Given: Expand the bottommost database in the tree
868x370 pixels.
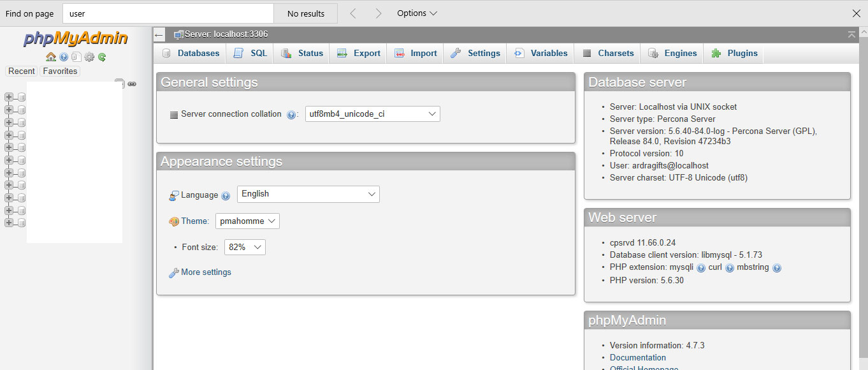Looking at the screenshot, I should (x=9, y=223).
